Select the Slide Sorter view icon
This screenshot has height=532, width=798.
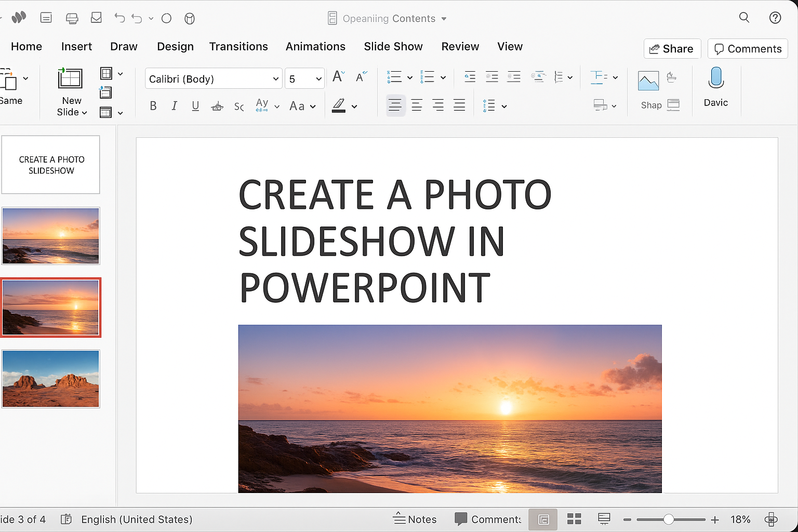point(574,519)
